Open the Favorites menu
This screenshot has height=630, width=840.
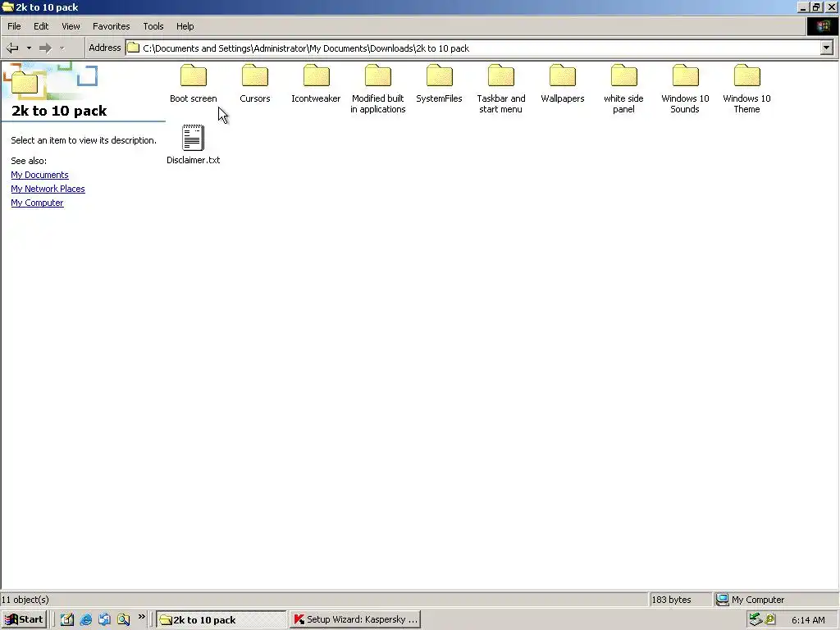(112, 26)
